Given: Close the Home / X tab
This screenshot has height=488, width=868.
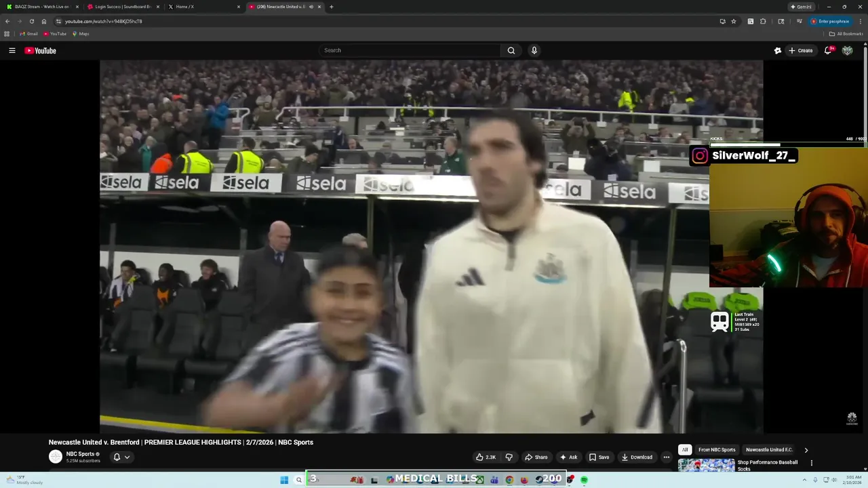Looking at the screenshot, I should point(238,7).
